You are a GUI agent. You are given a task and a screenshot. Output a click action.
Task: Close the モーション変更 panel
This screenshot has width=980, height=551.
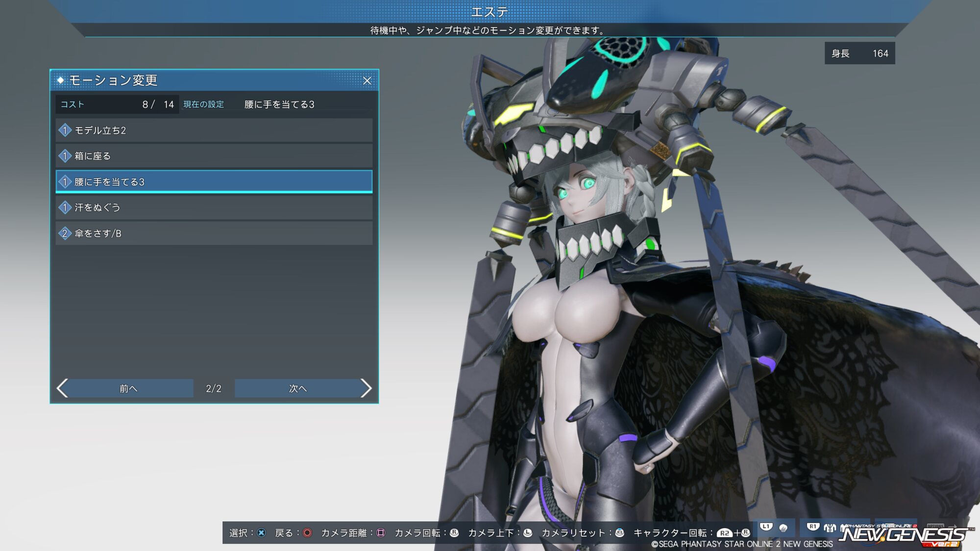click(367, 81)
